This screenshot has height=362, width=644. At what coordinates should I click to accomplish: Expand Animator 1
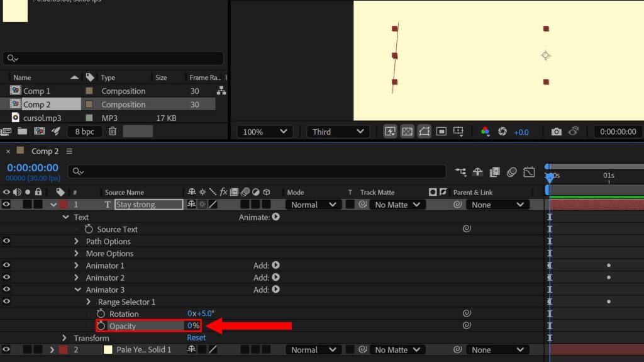click(76, 265)
